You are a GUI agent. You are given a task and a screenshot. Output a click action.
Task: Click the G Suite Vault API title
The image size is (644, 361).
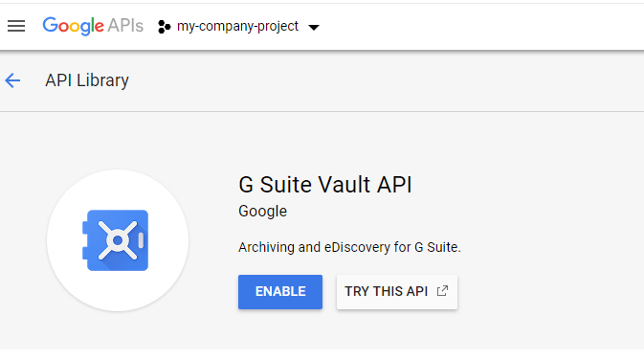coord(325,185)
